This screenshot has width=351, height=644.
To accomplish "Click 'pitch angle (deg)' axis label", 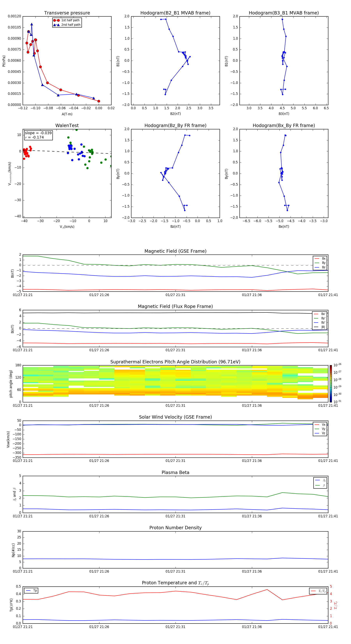I will (11, 384).
